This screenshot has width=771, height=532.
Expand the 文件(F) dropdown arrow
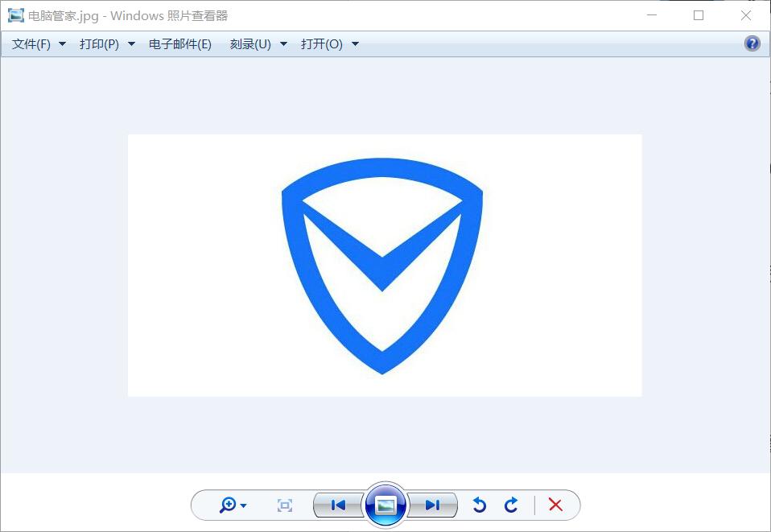(x=62, y=44)
